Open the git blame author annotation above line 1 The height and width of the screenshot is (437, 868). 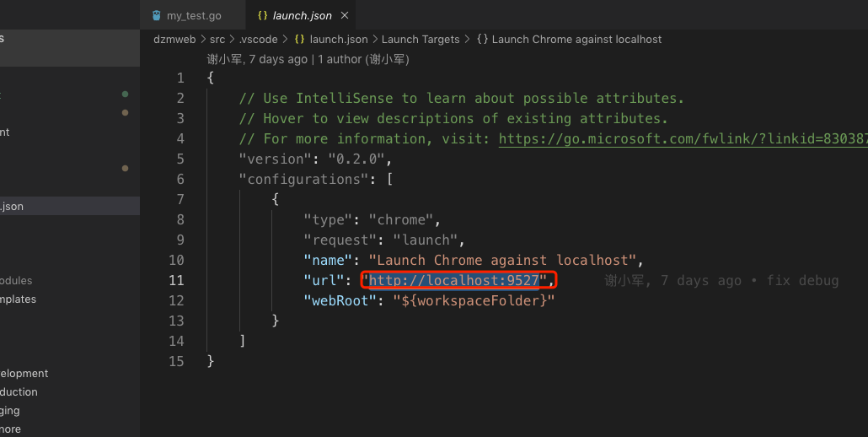tap(308, 59)
